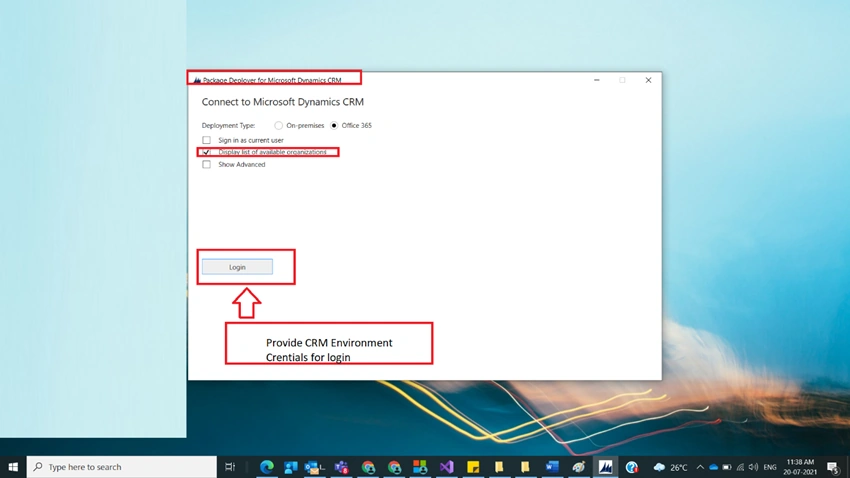Click the Login button
Image resolution: width=850 pixels, height=478 pixels.
(x=237, y=267)
